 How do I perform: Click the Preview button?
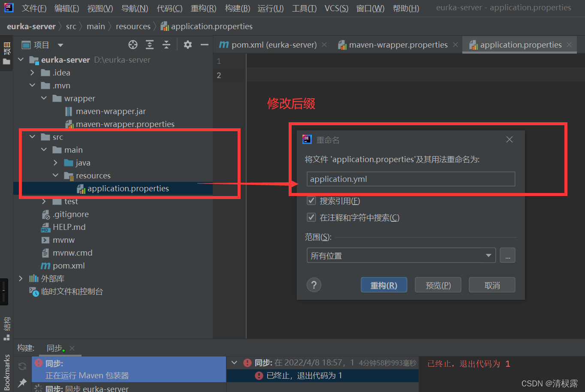click(x=438, y=285)
